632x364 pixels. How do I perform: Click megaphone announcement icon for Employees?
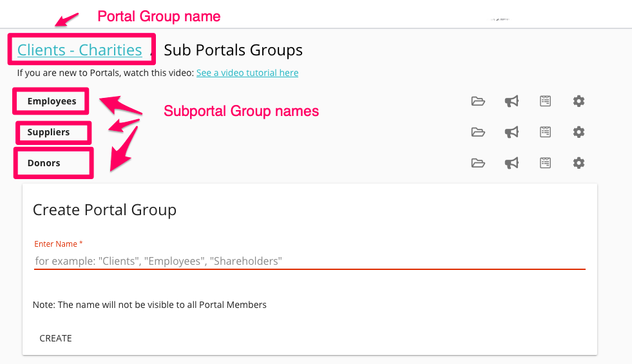click(x=512, y=101)
